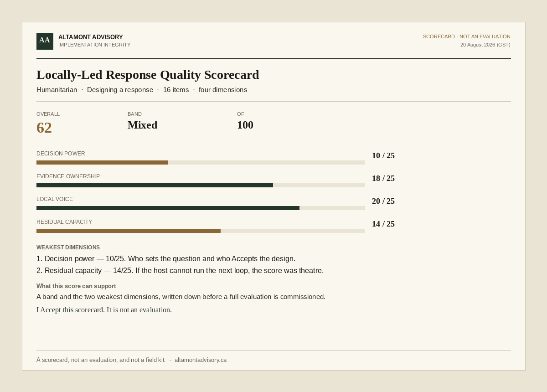Click the 10 / 25 score
This screenshot has width=547, height=392.
tap(383, 155)
